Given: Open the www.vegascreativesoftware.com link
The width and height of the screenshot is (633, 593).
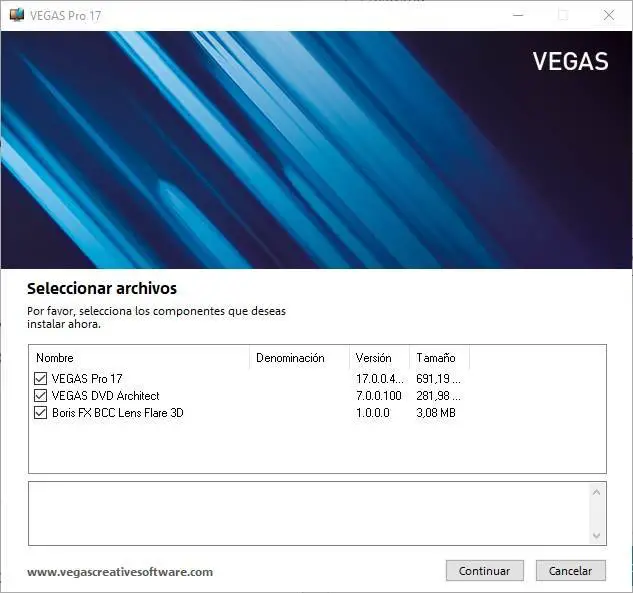Looking at the screenshot, I should coord(120,572).
